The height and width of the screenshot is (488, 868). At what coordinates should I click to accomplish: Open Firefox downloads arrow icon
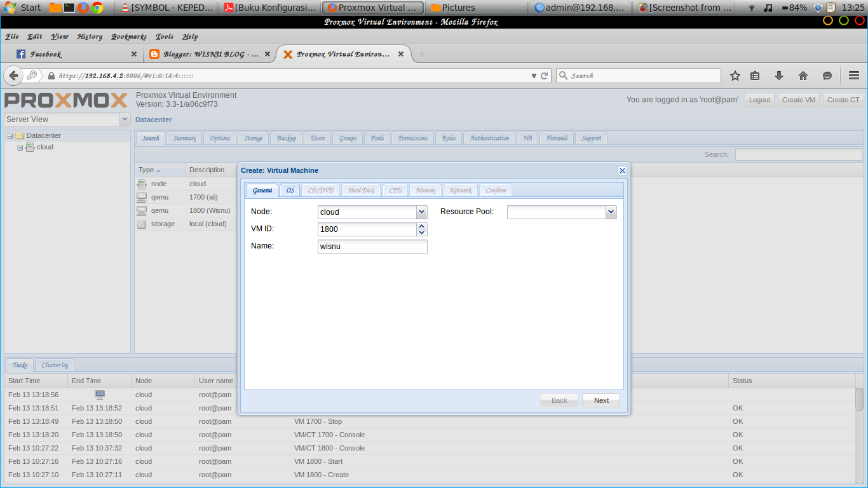(x=779, y=76)
